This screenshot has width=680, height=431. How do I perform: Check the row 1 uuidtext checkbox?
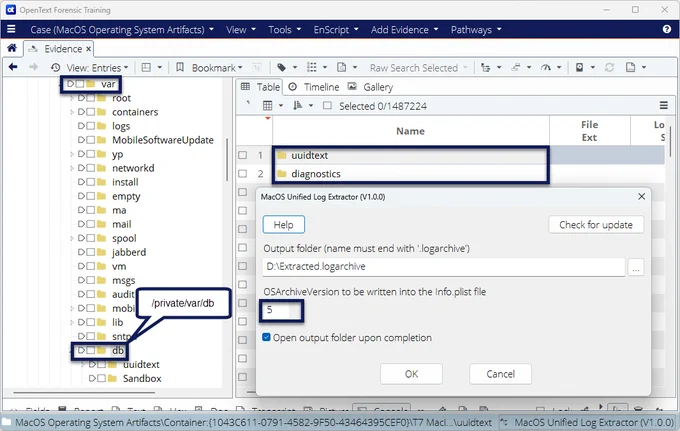242,155
